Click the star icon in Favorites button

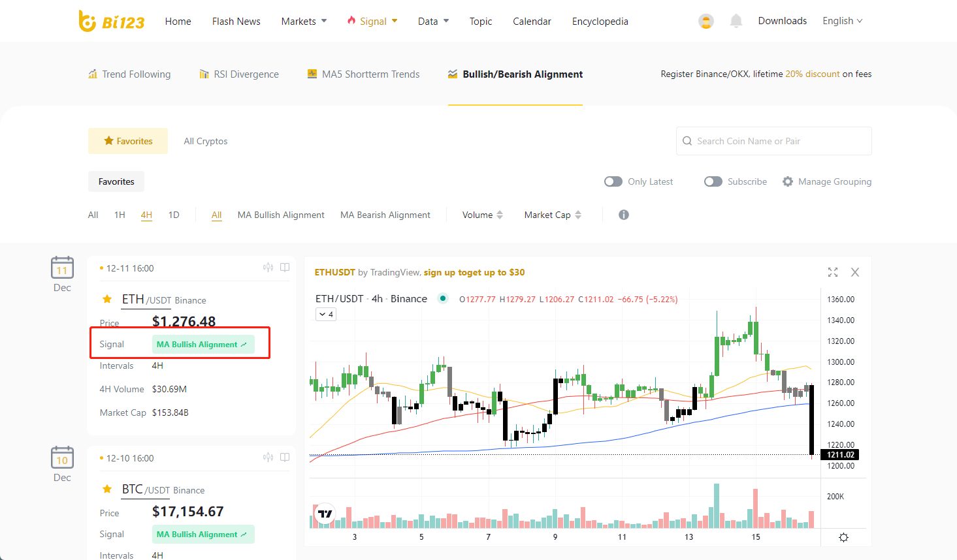pos(108,140)
